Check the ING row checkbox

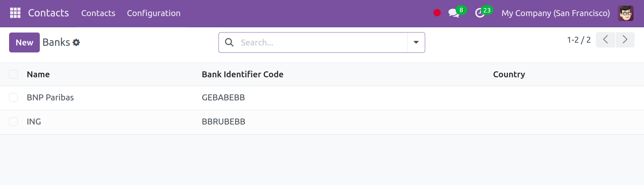pos(14,121)
